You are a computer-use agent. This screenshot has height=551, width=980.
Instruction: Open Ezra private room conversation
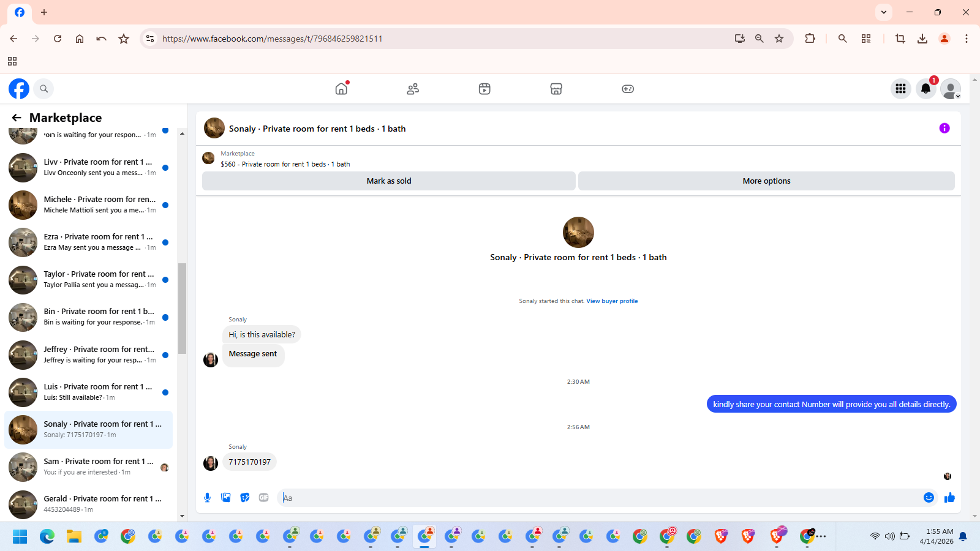(89, 242)
